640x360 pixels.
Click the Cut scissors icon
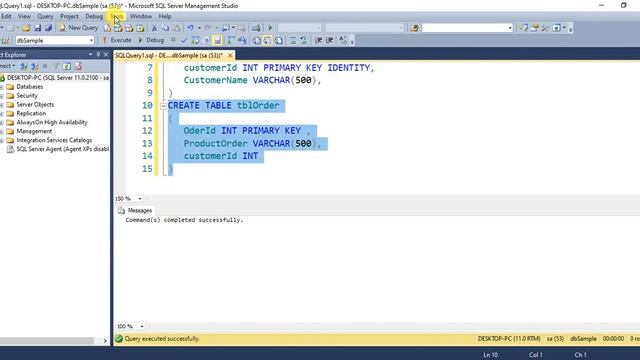tap(154, 28)
